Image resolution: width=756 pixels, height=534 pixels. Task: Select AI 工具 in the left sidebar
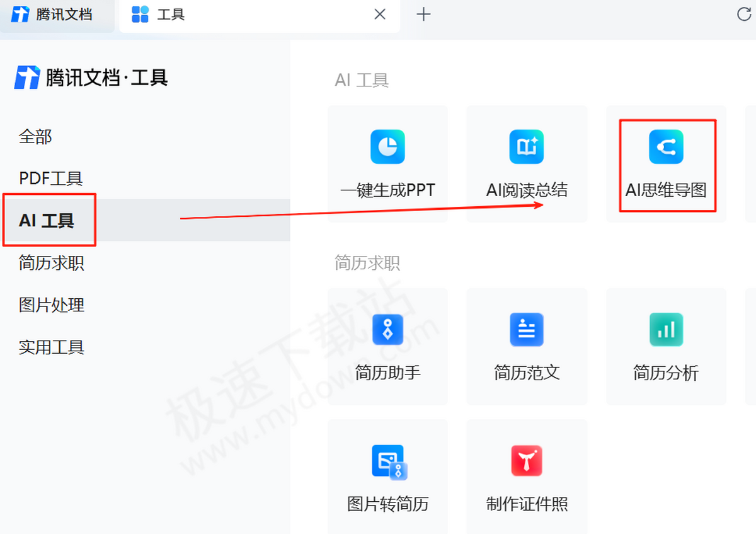click(145, 220)
